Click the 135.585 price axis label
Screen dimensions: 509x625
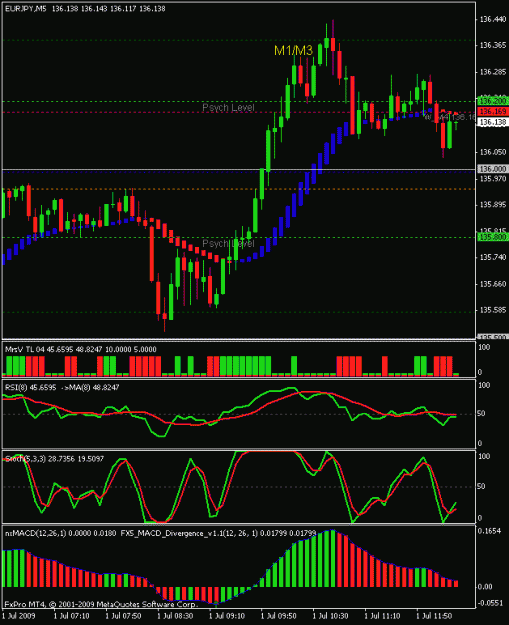(493, 310)
